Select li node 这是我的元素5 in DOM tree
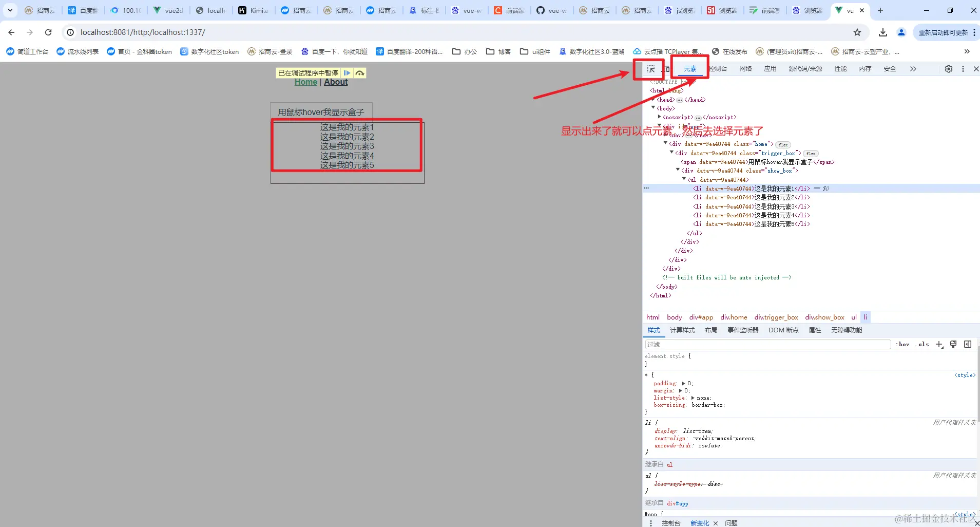The width and height of the screenshot is (980, 527). pyautogui.click(x=752, y=224)
